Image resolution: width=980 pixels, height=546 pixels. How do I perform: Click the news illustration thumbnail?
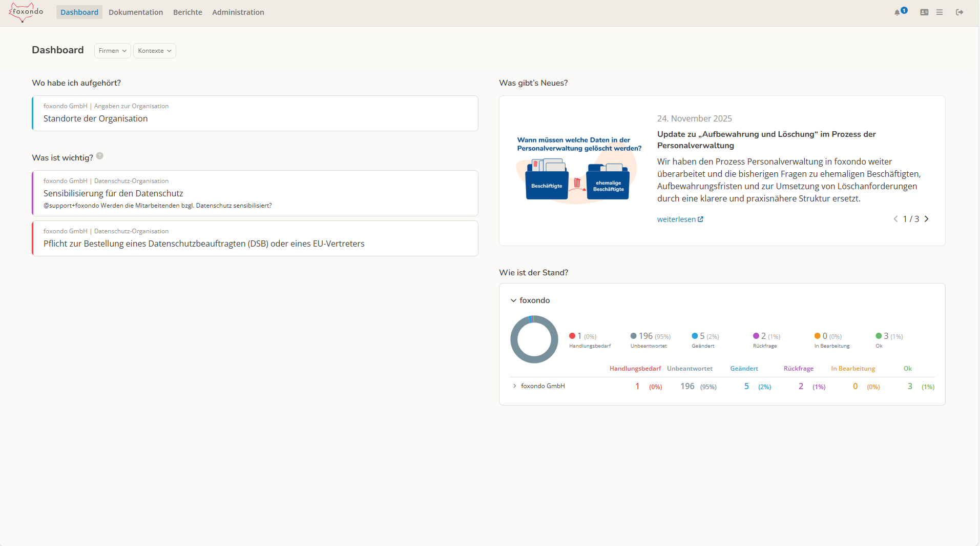point(578,170)
